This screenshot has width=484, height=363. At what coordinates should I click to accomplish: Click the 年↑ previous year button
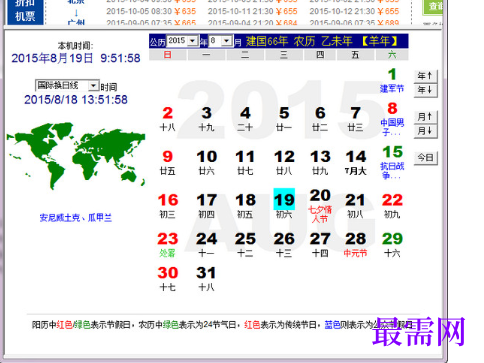tap(425, 76)
